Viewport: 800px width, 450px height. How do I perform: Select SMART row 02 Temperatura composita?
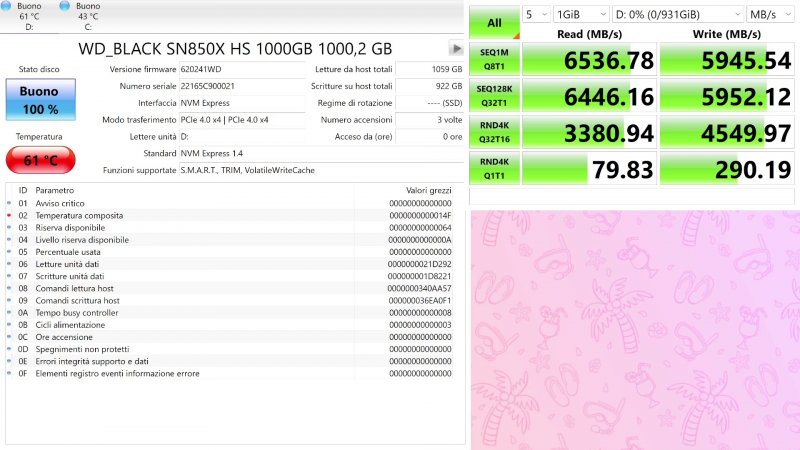point(230,215)
